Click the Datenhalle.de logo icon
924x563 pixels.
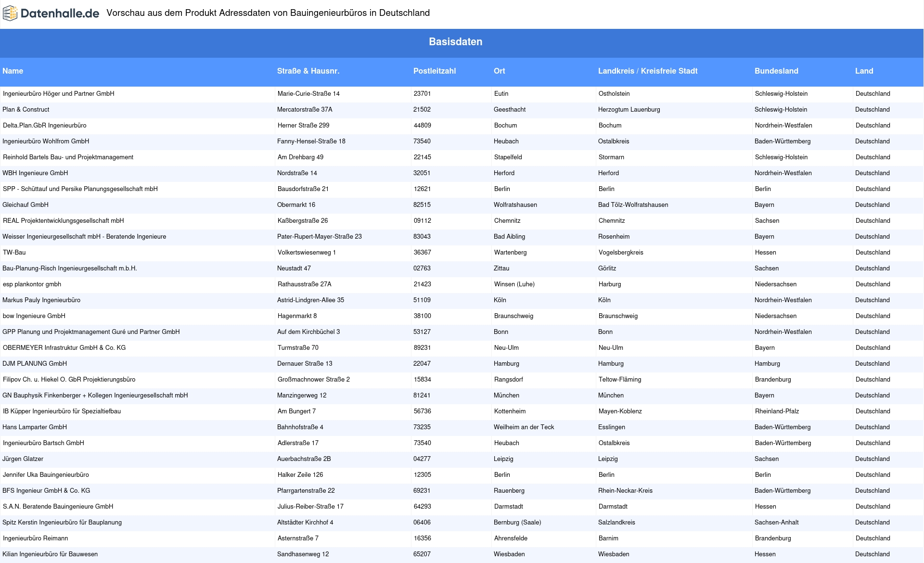click(10, 13)
